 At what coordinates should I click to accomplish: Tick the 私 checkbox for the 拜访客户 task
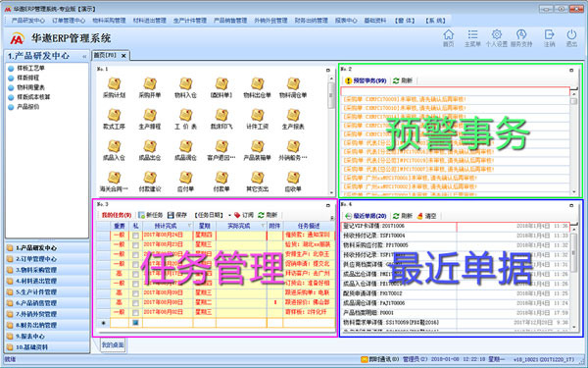tap(135, 274)
